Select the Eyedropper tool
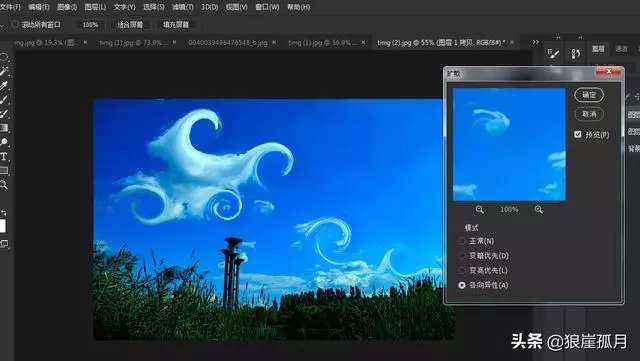This screenshot has height=361, width=640. coord(4,86)
